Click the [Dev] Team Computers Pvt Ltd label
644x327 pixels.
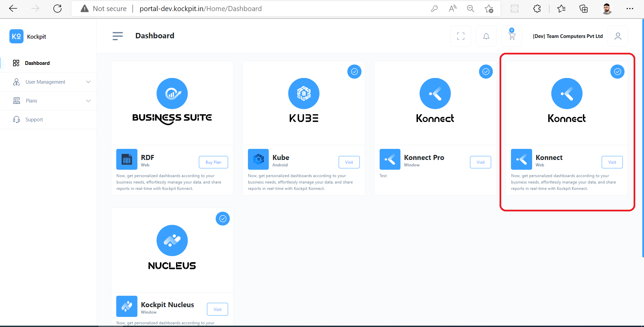[x=568, y=36]
